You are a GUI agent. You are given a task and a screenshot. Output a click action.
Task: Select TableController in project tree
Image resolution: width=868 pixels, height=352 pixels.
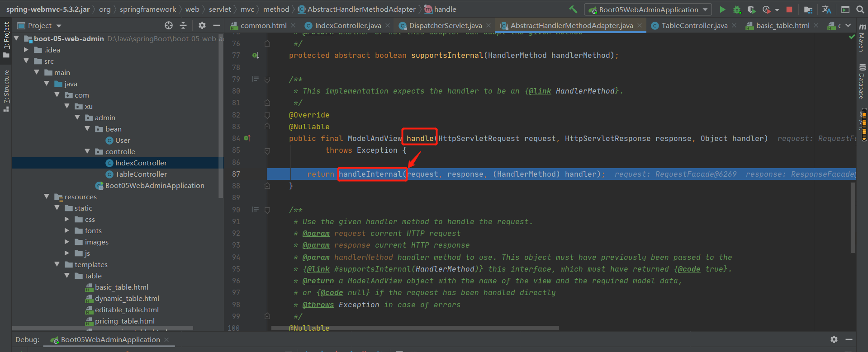point(141,174)
